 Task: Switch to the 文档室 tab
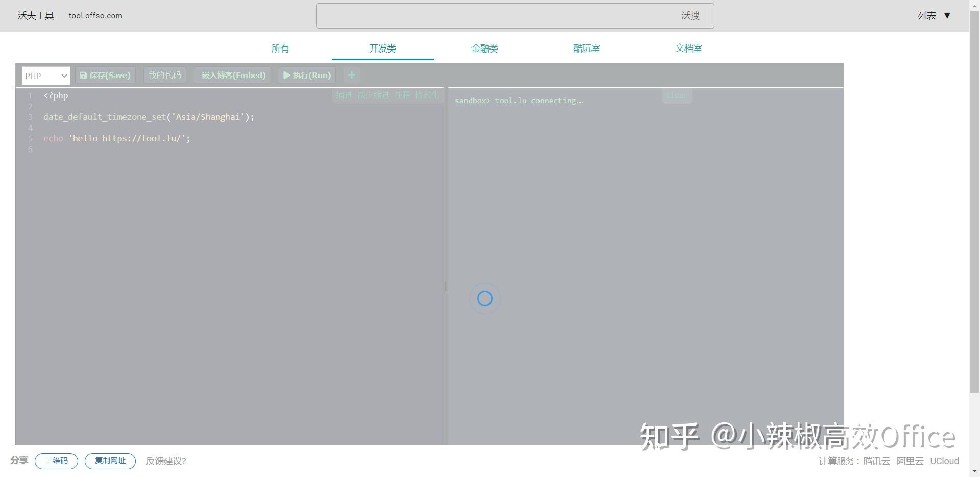689,48
